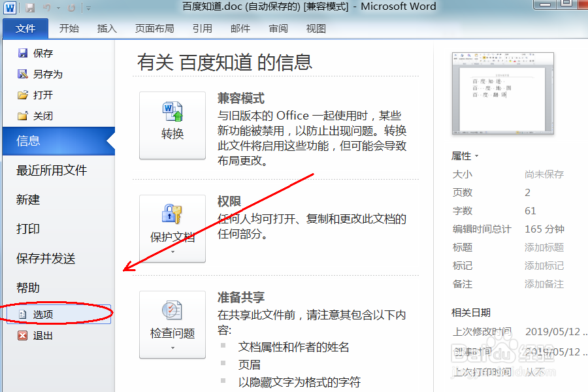
Task: Expand the 保护文档 dropdown arrow
Action: 173,252
